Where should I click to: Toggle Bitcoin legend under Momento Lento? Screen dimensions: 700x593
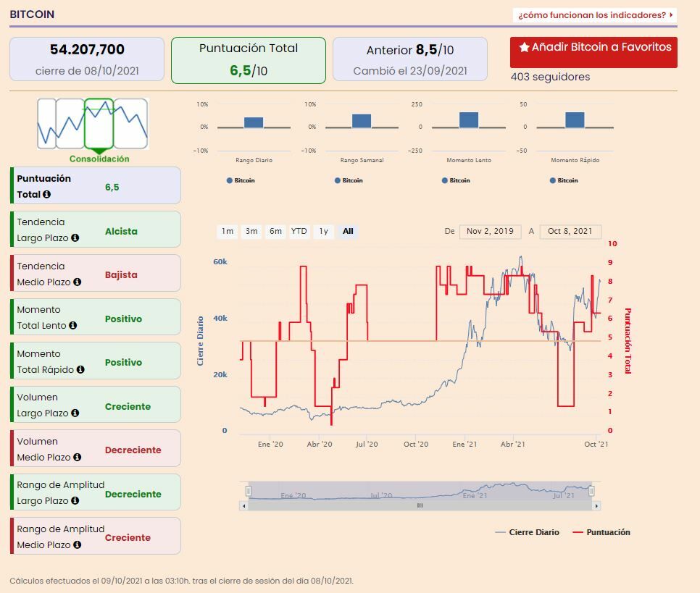point(456,180)
